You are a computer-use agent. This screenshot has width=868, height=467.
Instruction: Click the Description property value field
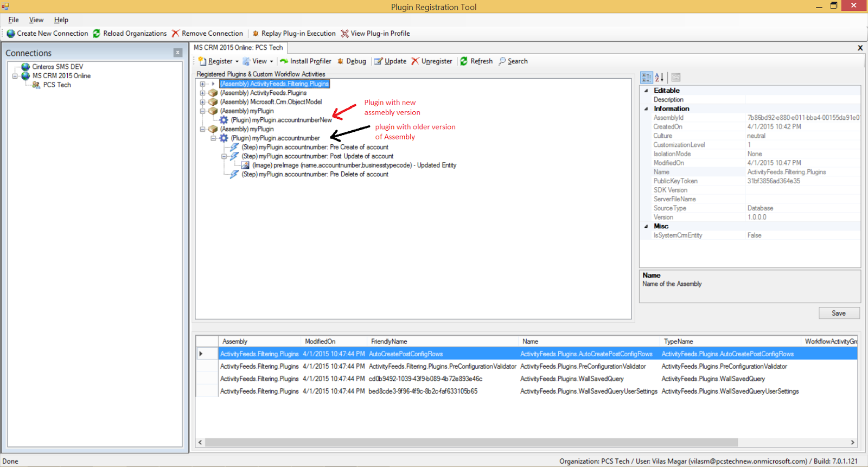pyautogui.click(x=803, y=100)
